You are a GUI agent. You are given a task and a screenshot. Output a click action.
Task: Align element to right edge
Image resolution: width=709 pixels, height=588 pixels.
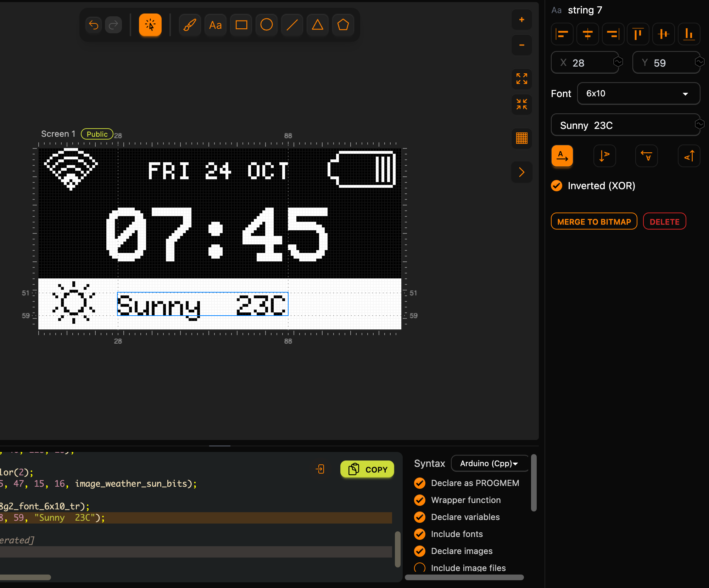(613, 34)
